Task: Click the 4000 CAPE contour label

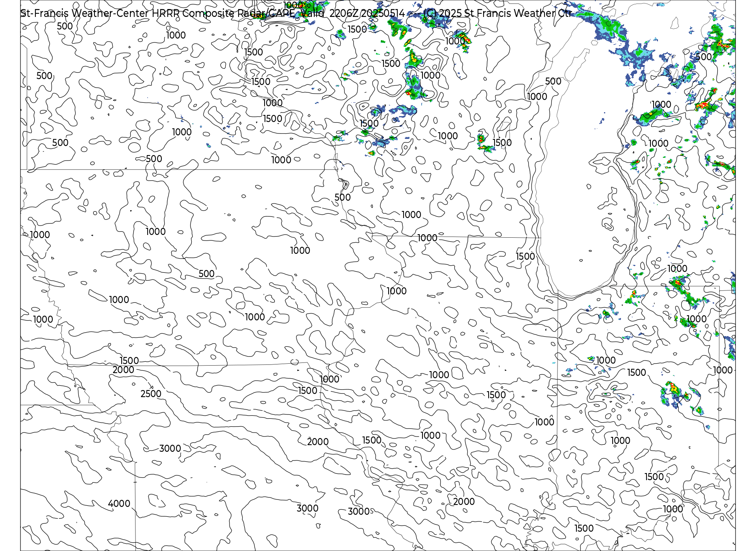Action: [x=119, y=503]
